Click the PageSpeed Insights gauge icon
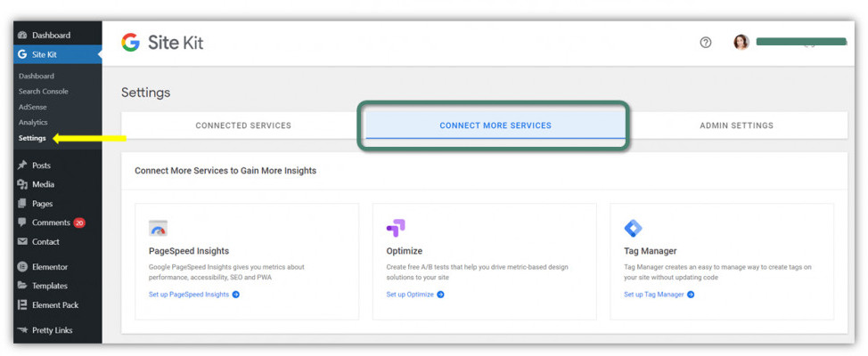The width and height of the screenshot is (868, 356). pos(158,228)
